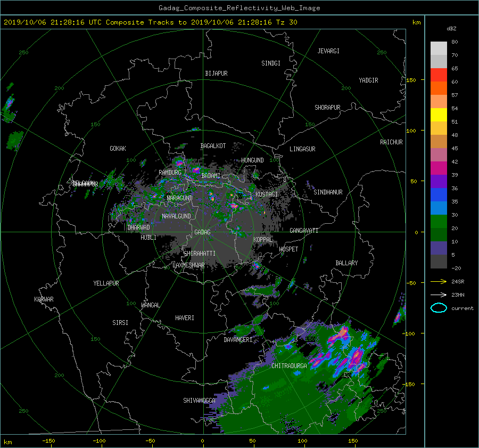Click the GANGAVATI label
Screen dimensions: 479x448
304,231
